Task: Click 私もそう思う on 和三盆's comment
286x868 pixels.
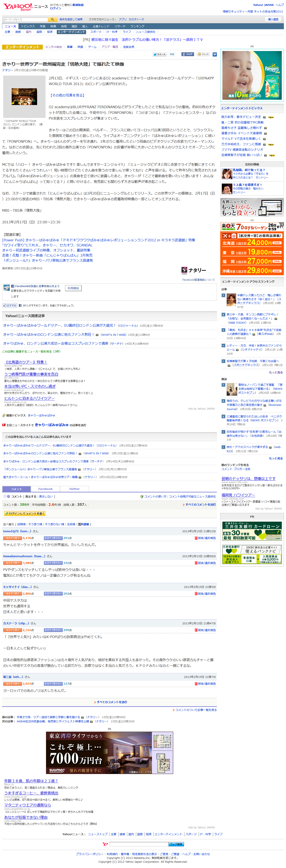Action: 13,684
